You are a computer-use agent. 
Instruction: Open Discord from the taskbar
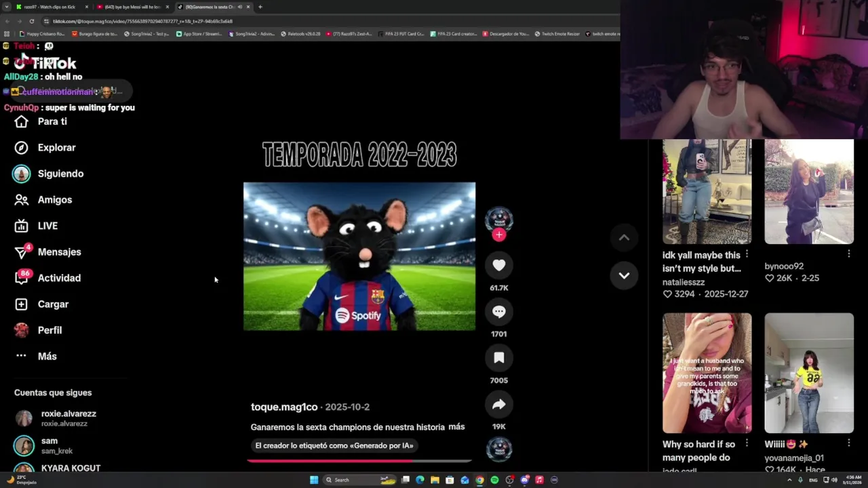[524, 480]
